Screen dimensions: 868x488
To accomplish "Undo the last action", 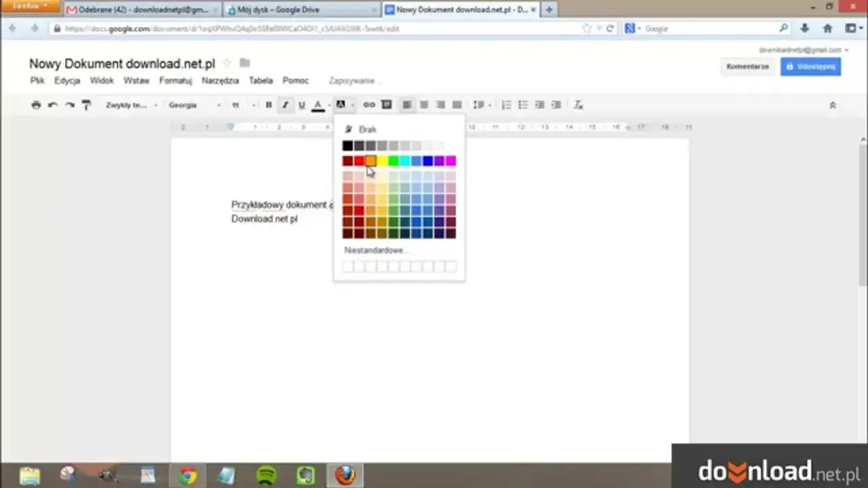I will click(x=53, y=105).
